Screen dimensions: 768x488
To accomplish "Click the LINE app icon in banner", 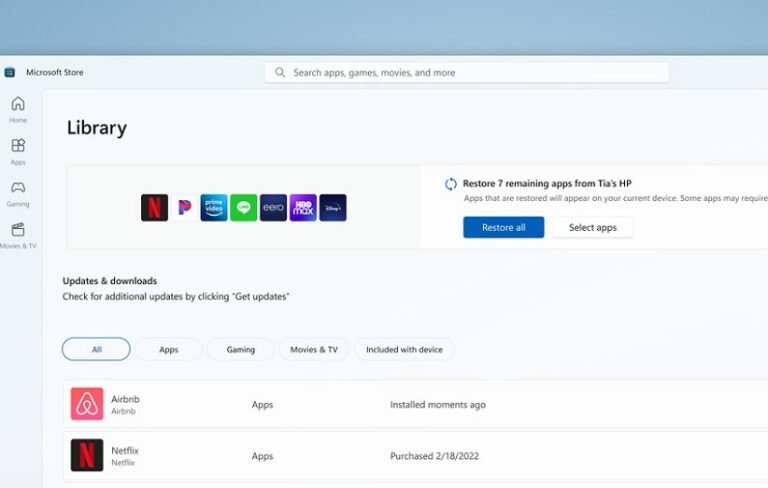I will (243, 208).
